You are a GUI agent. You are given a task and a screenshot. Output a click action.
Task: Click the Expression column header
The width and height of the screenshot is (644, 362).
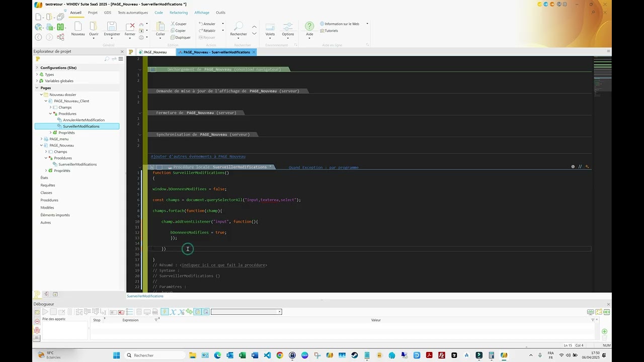(130, 320)
